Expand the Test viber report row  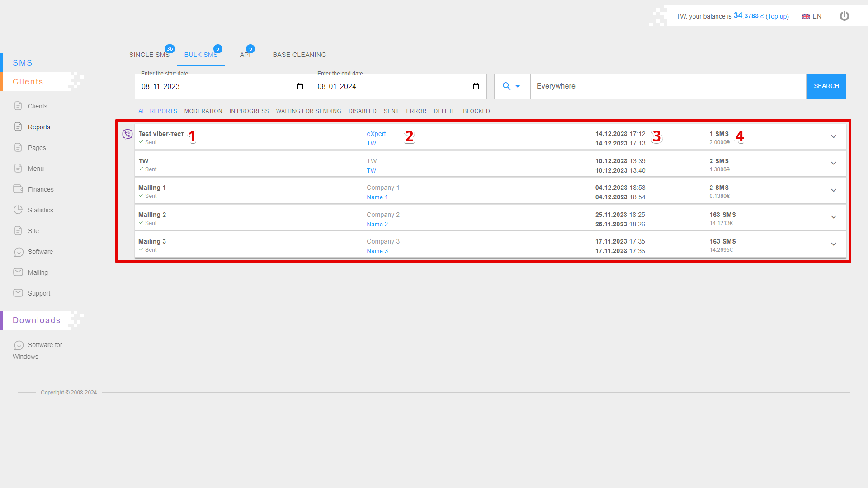pyautogui.click(x=834, y=136)
